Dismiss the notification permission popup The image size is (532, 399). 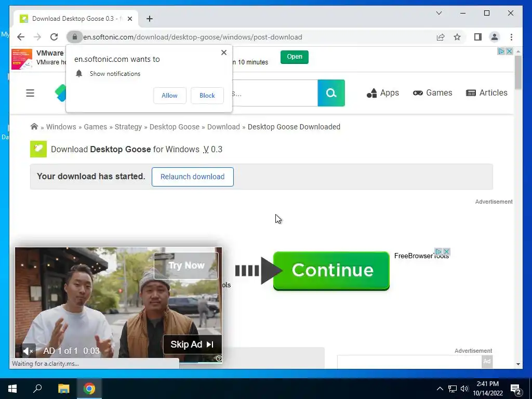click(223, 52)
